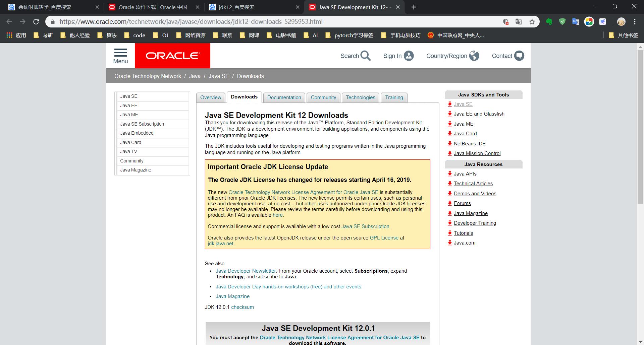Open Developer Training link

475,223
